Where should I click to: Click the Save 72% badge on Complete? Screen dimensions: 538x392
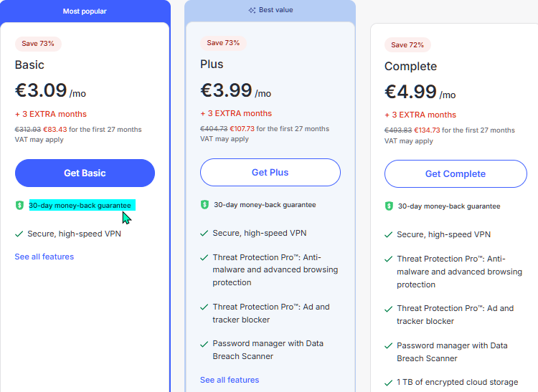(x=407, y=45)
